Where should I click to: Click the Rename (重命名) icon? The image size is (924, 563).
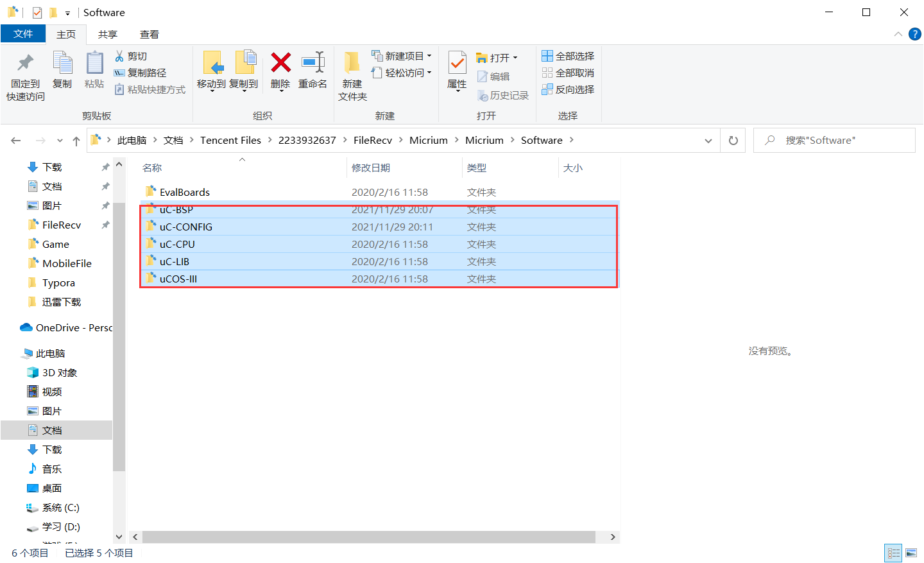313,63
